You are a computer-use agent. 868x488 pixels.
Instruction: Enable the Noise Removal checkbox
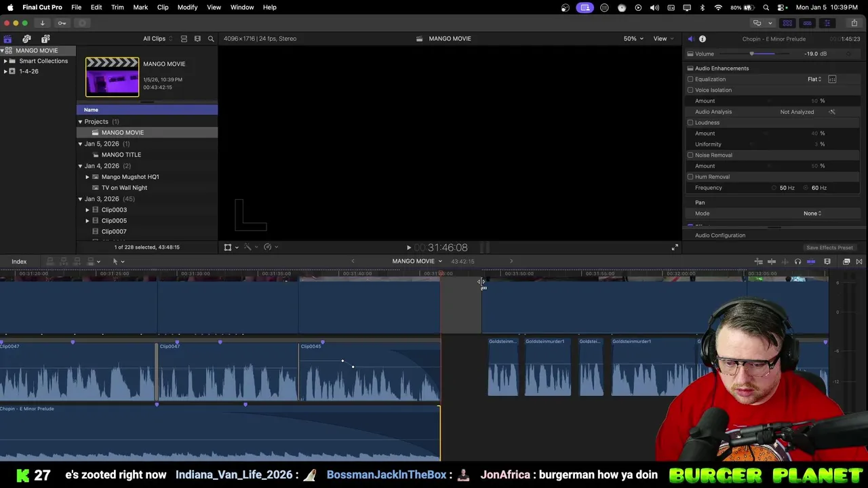point(690,155)
